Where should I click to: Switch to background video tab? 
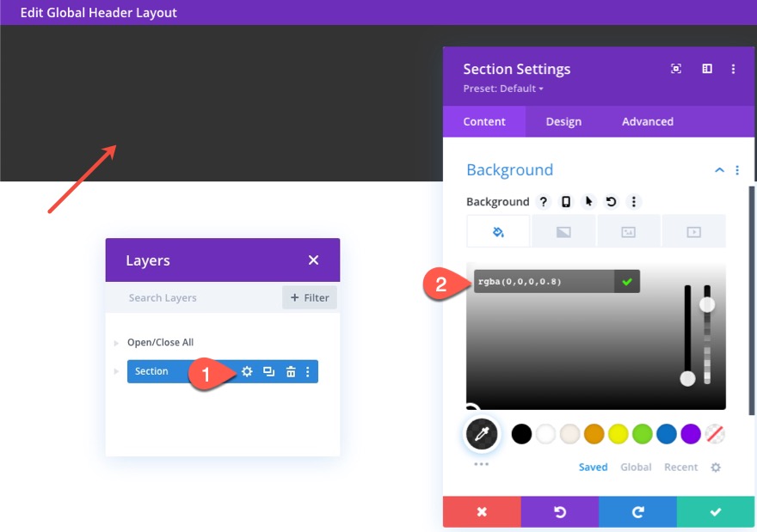pyautogui.click(x=693, y=232)
